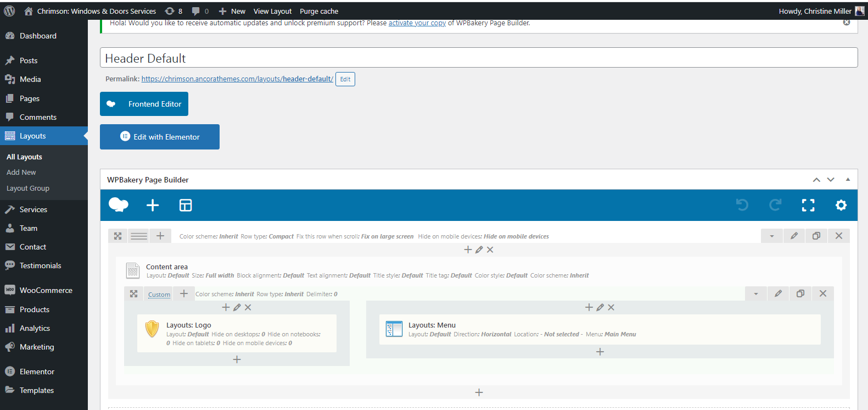
Task: Click View Layout in admin bar
Action: coord(273,11)
